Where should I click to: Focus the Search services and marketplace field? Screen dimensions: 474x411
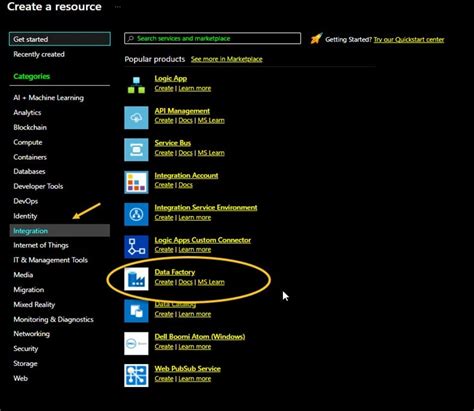[x=213, y=38]
